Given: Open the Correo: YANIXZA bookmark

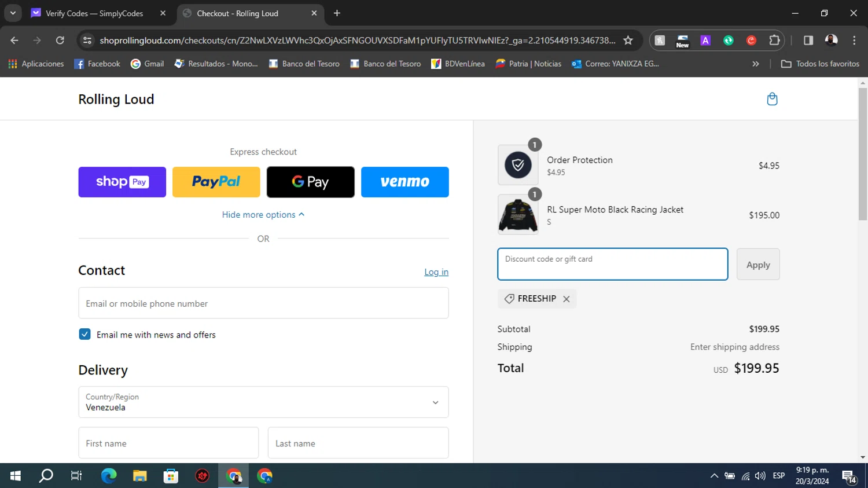Looking at the screenshot, I should pyautogui.click(x=615, y=64).
